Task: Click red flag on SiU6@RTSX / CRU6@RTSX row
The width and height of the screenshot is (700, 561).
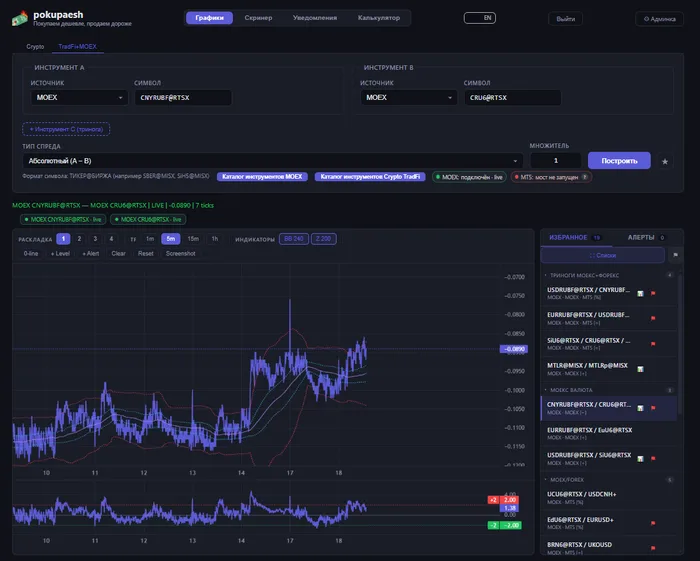Action: point(653,344)
